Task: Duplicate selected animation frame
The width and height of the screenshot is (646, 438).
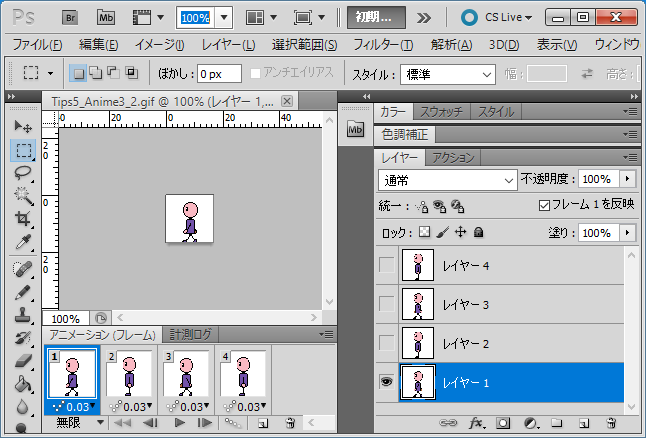Action: tap(263, 423)
